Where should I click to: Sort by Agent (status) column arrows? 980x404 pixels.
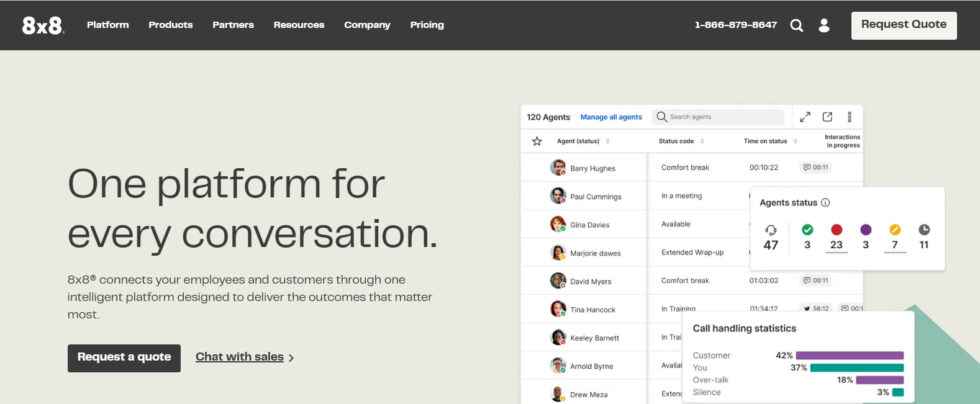[608, 141]
